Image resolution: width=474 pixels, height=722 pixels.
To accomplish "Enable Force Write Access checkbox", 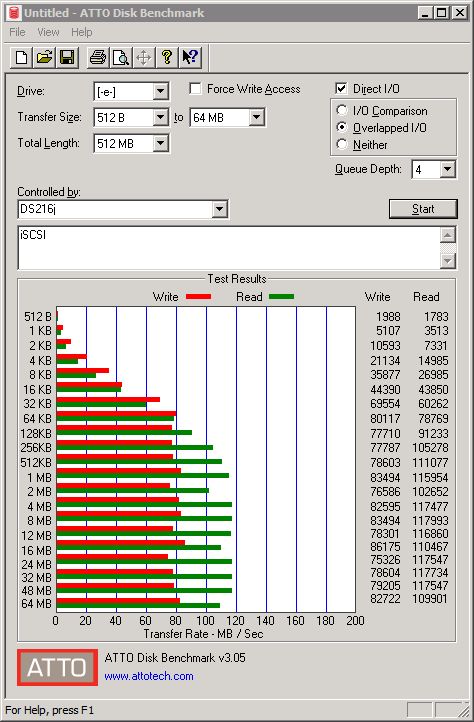I will tap(195, 88).
